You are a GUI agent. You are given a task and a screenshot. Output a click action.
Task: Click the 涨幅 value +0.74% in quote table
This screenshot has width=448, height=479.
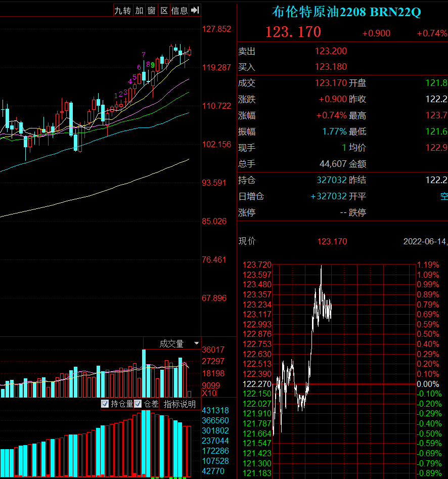[331, 115]
